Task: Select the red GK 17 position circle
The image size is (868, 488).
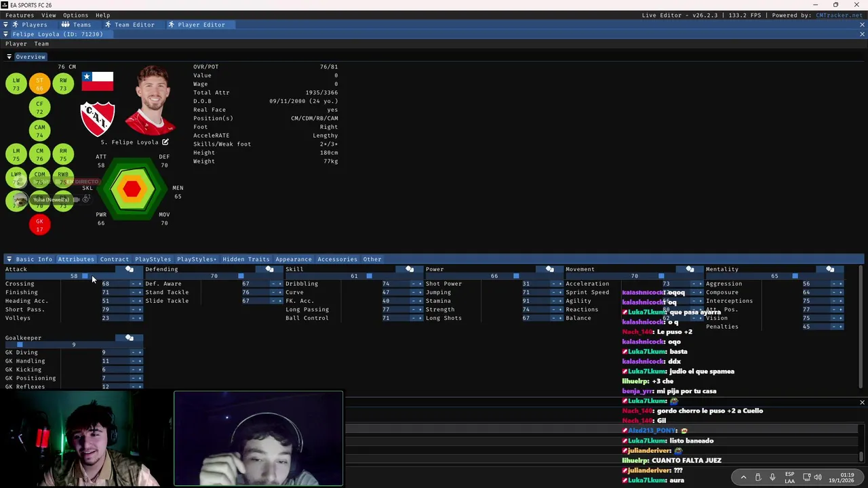Action: click(40, 224)
